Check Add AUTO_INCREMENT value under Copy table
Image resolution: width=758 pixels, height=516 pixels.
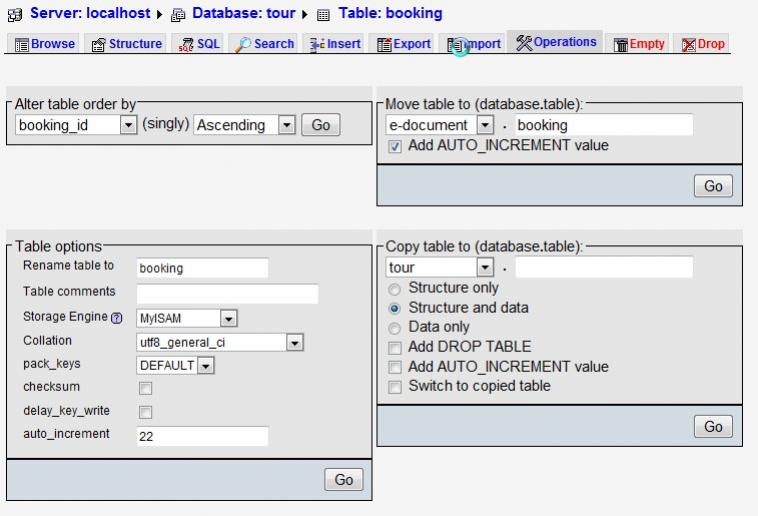pos(395,368)
